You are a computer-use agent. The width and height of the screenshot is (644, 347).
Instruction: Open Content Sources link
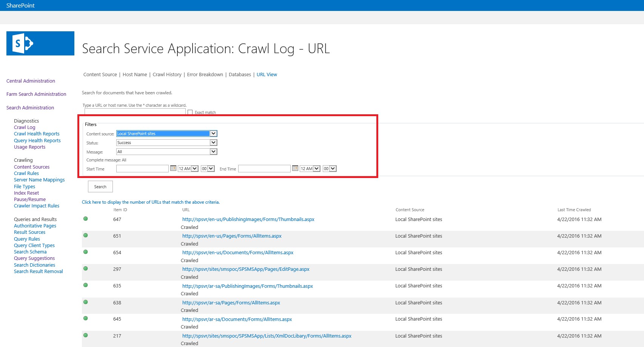point(32,167)
